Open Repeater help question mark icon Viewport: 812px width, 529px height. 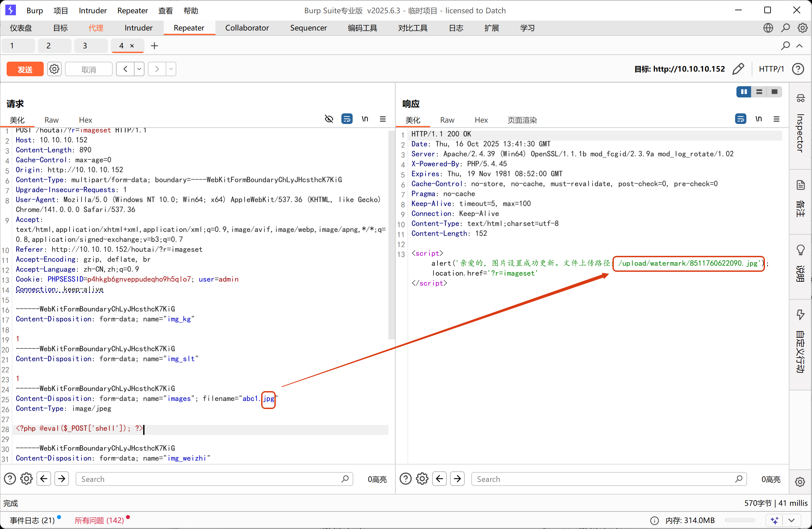[x=798, y=69]
